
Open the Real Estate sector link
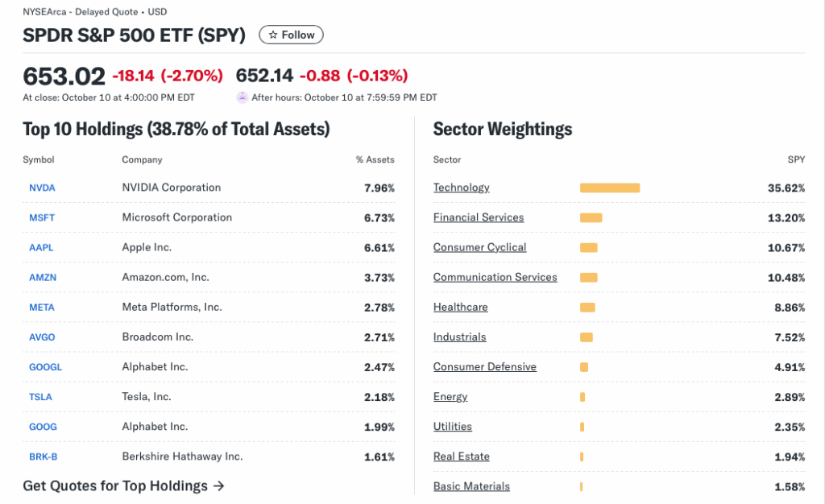point(461,456)
